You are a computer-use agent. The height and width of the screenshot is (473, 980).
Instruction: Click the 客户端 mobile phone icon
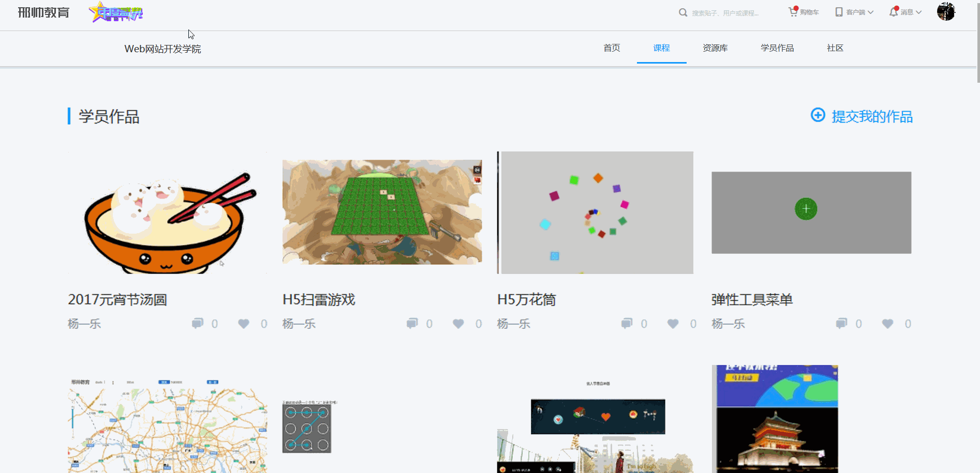(x=838, y=11)
